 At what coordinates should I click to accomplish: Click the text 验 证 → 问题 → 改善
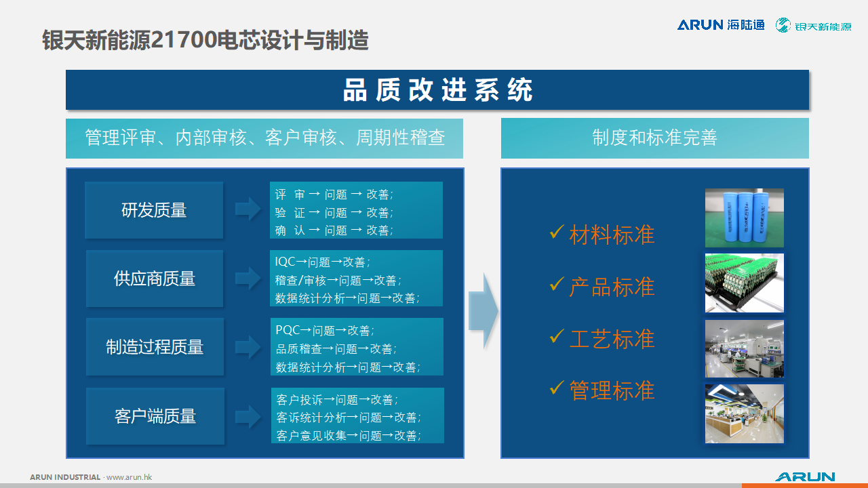[334, 212]
